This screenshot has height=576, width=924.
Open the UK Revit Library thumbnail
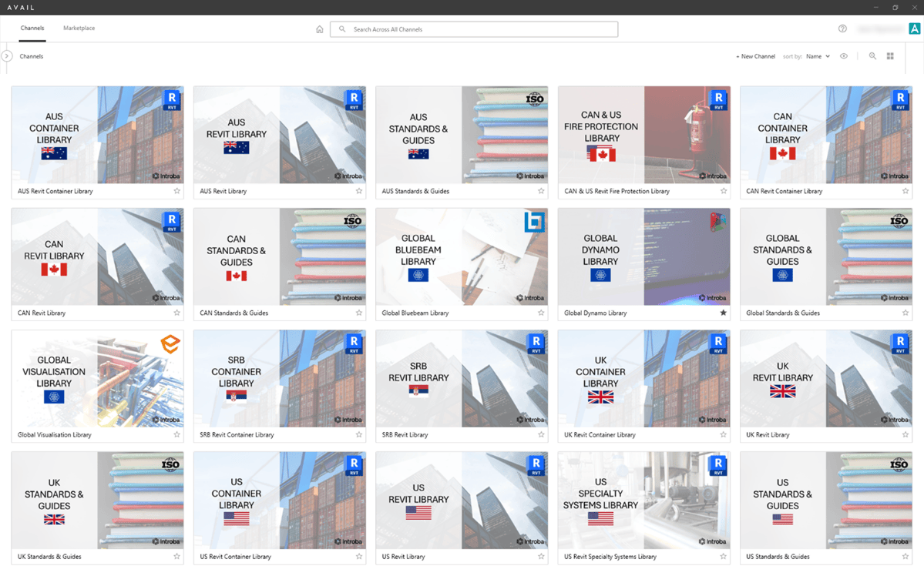coord(826,379)
